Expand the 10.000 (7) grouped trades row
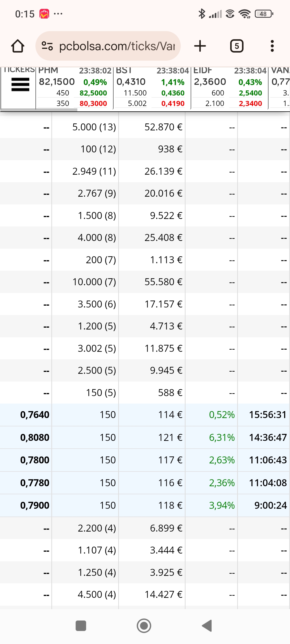The image size is (290, 644). [x=145, y=282]
